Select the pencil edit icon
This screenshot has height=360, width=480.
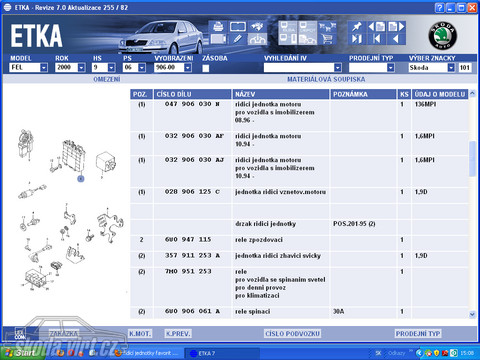pyautogui.click(x=237, y=39)
